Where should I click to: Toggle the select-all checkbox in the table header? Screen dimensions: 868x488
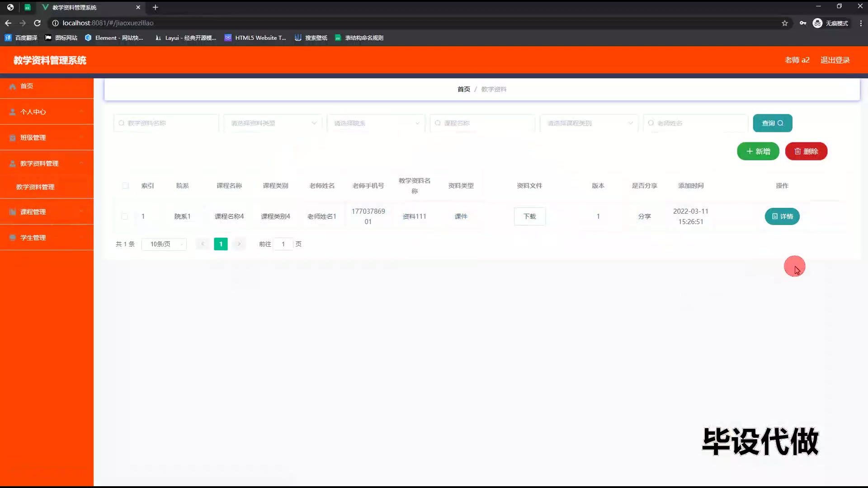[125, 186]
